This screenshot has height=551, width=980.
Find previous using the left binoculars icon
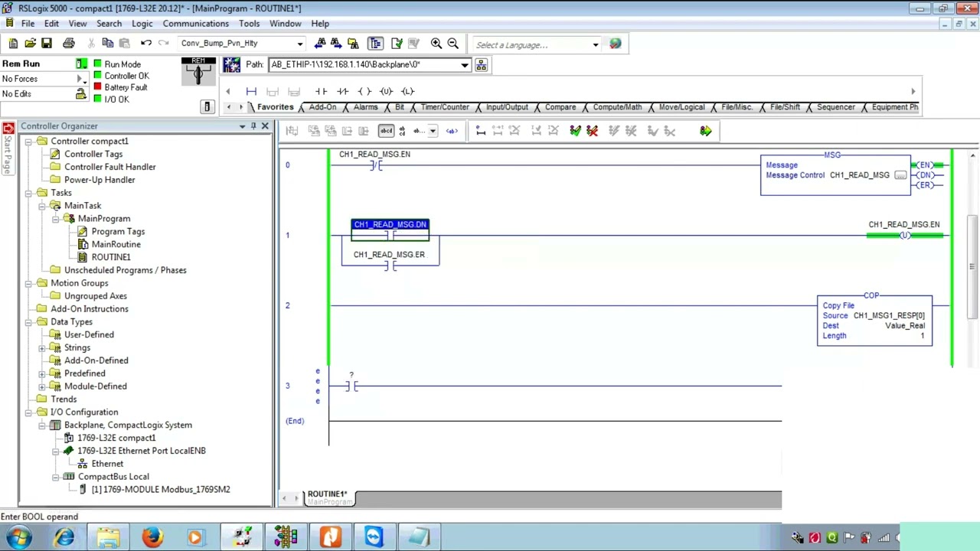[320, 44]
